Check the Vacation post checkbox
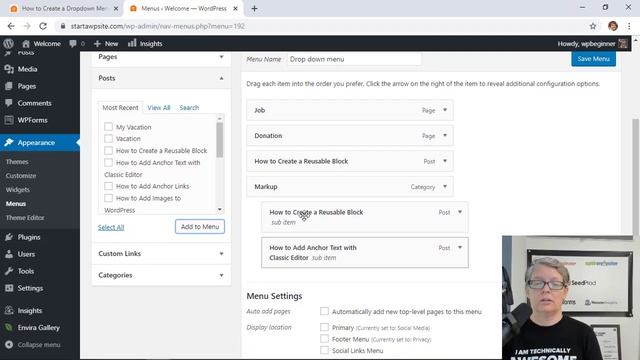Screen dimensions: 640x360 [x=108, y=139]
